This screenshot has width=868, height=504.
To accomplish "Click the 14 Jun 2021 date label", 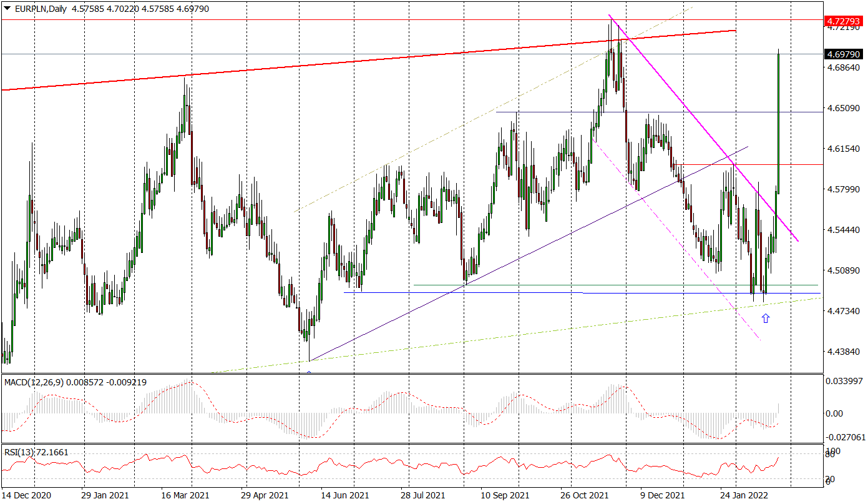I will (x=346, y=495).
